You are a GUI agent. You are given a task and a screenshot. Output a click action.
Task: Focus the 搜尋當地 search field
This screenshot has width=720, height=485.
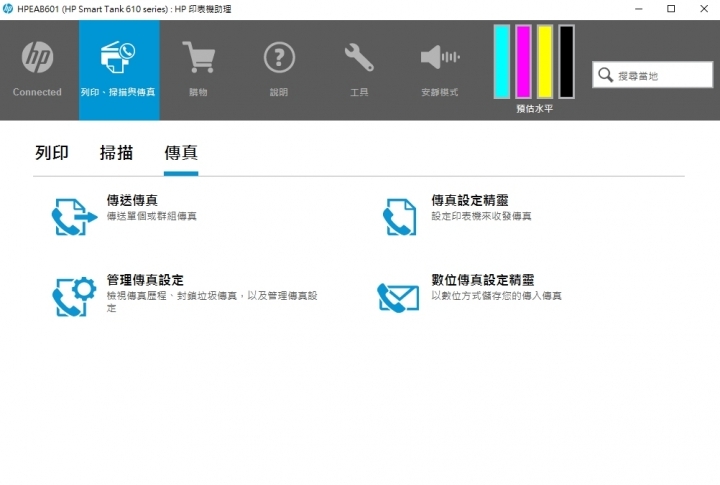[660, 75]
